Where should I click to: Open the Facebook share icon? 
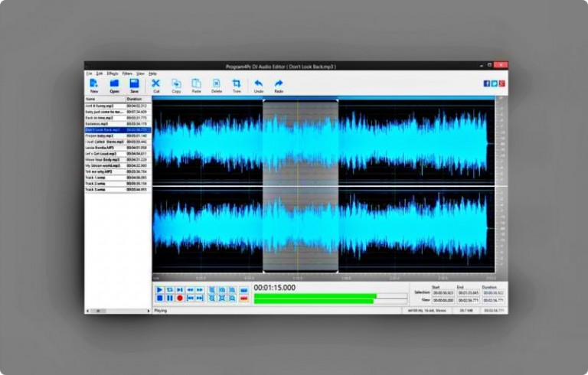pos(487,83)
